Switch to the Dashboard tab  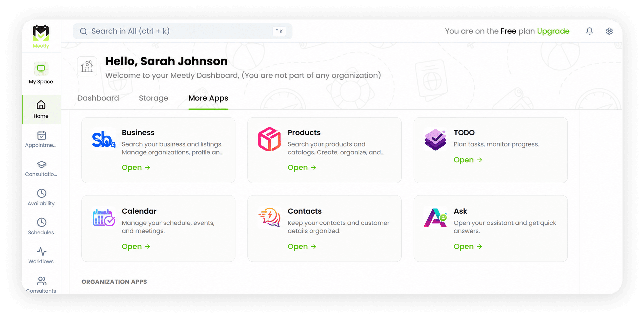[98, 98]
